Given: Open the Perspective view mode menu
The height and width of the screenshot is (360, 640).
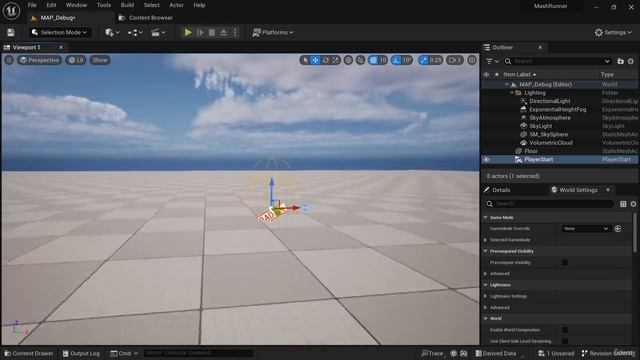Looking at the screenshot, I should [39, 60].
